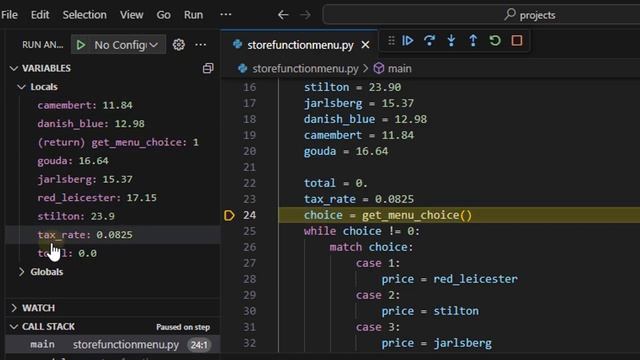Click the RUN AN... view title

click(x=42, y=44)
